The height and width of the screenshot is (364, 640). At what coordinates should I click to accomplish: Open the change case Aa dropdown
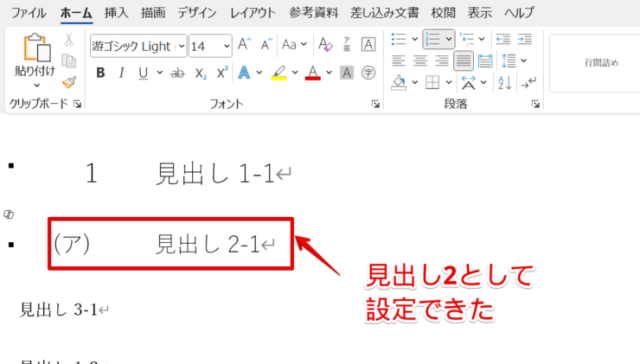294,44
